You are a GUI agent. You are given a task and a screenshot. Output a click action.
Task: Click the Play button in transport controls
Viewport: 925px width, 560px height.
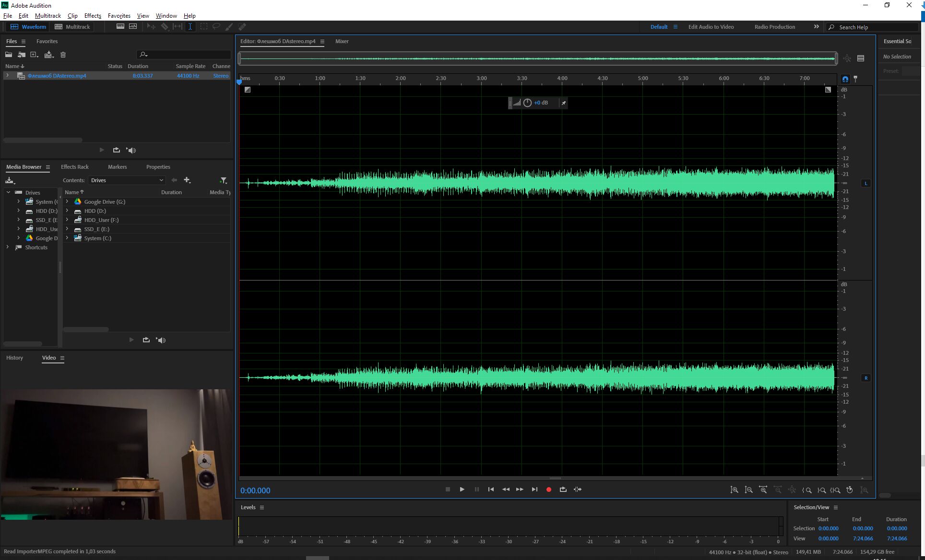[462, 490]
